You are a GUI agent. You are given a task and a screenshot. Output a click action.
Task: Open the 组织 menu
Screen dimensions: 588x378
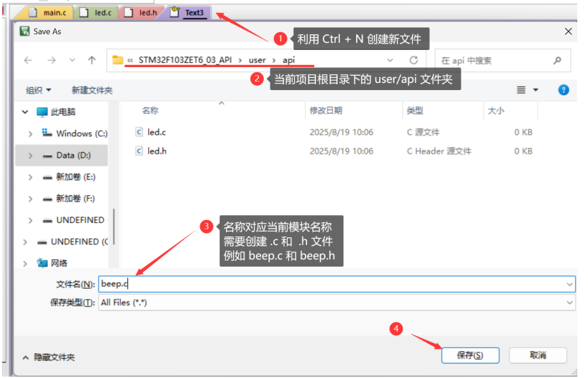[x=38, y=90]
